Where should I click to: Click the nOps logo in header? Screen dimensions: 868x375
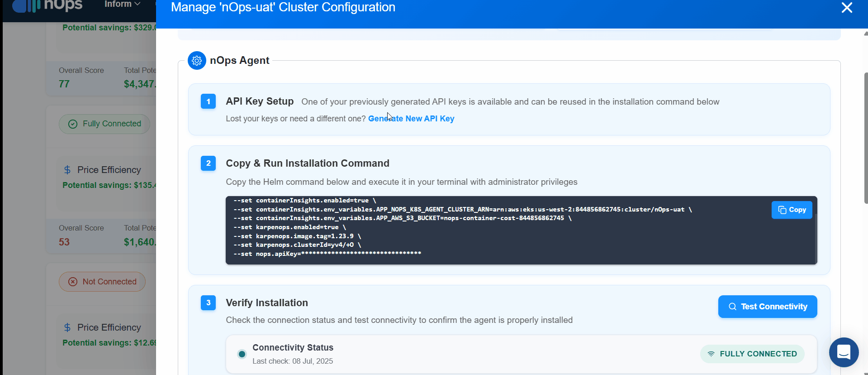tap(47, 5)
